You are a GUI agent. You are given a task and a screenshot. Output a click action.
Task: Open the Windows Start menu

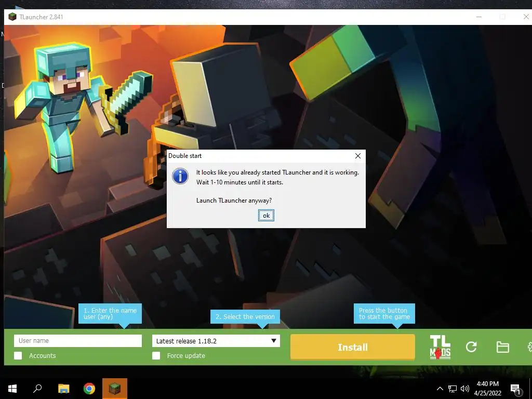click(12, 389)
